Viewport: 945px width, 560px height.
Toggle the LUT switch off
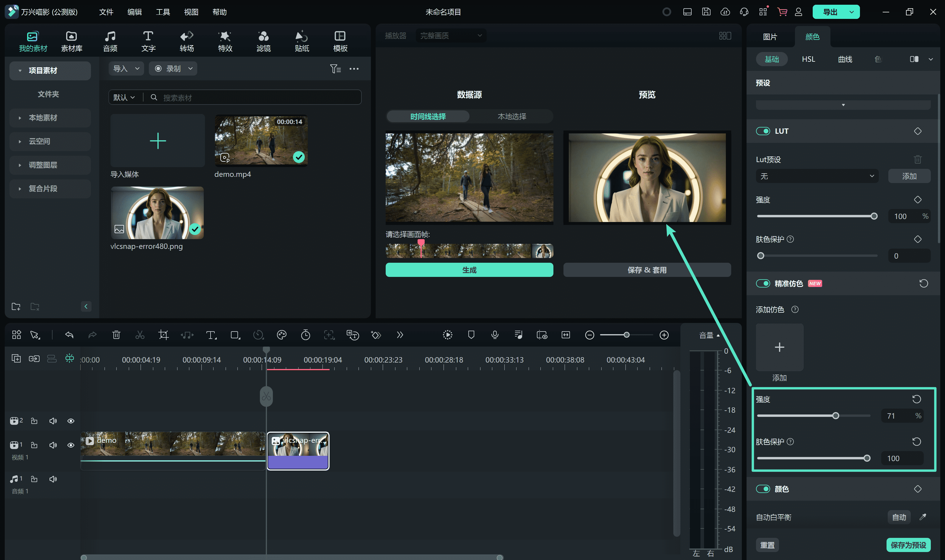coord(763,131)
